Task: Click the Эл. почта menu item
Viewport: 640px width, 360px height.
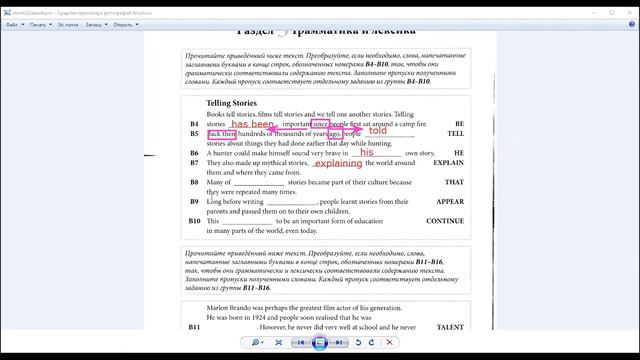Action: 68,25
